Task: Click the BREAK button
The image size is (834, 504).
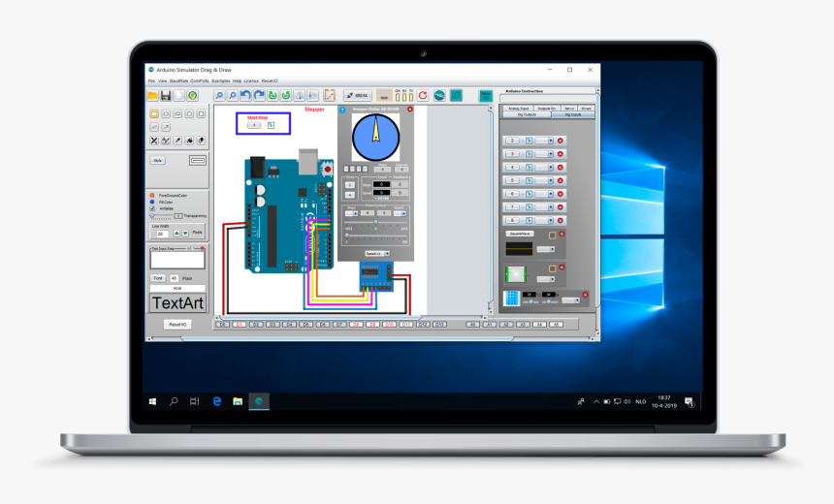Action: tap(358, 96)
